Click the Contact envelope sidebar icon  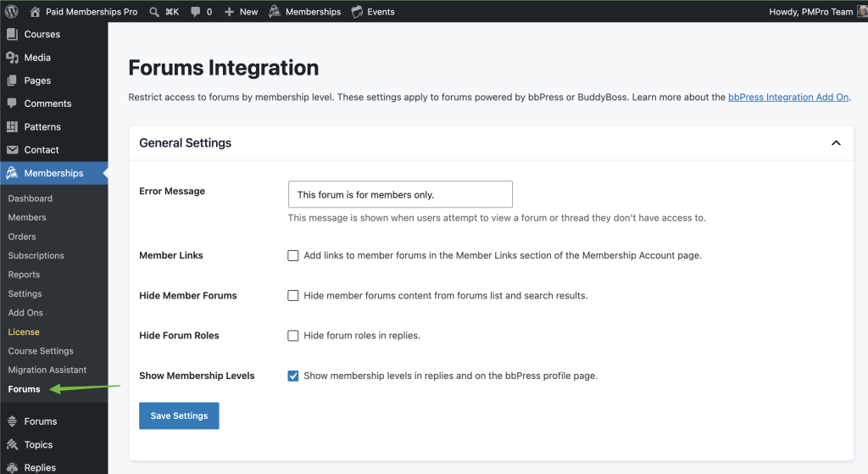(x=12, y=150)
